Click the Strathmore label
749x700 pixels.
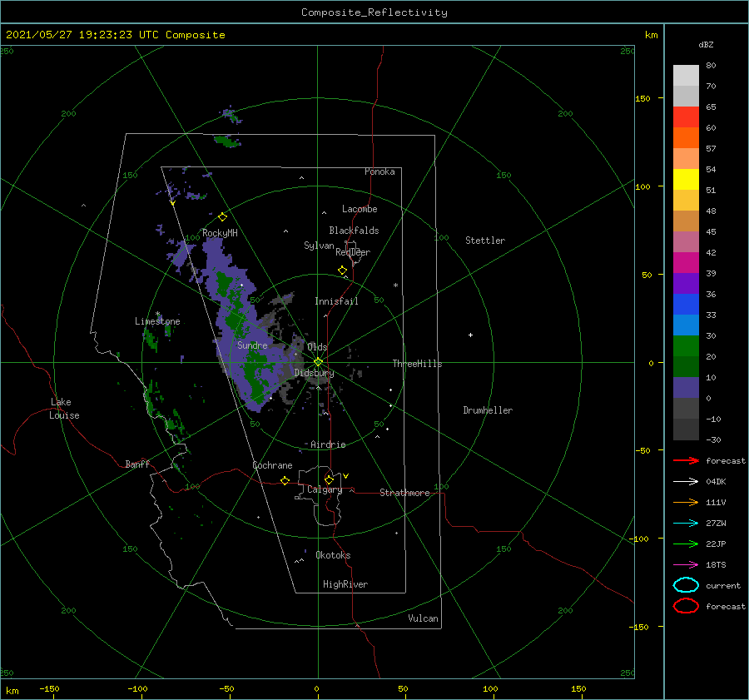404,493
